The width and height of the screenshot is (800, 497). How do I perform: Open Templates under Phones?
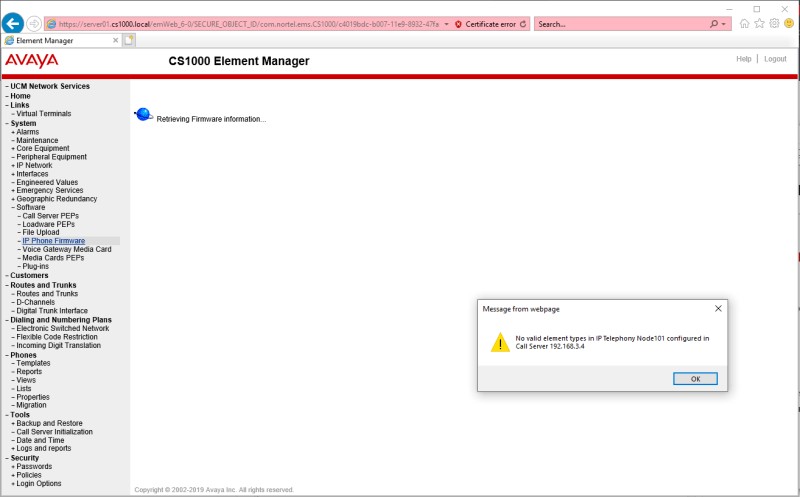click(x=33, y=363)
